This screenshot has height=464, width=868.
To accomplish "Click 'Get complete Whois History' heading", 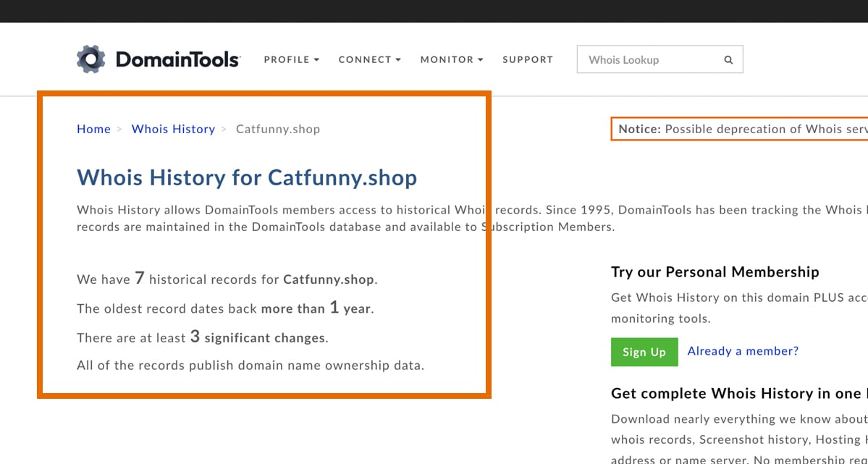I will [x=740, y=394].
